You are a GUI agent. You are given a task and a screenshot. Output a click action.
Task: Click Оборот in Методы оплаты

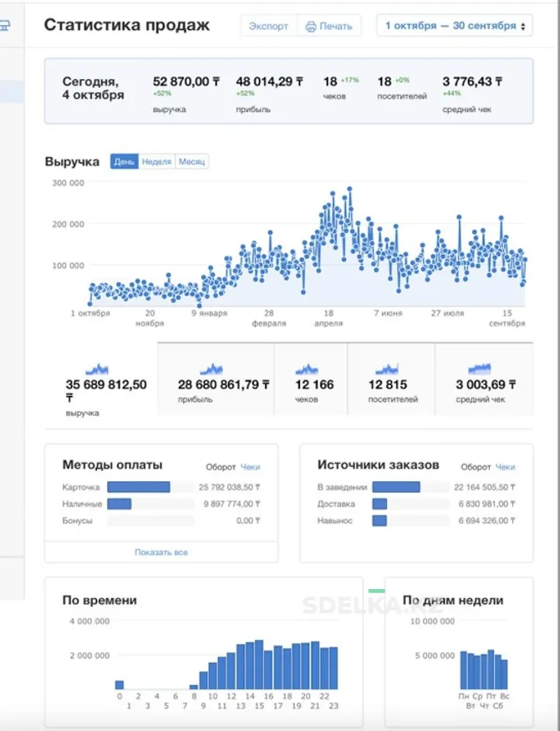pyautogui.click(x=221, y=467)
